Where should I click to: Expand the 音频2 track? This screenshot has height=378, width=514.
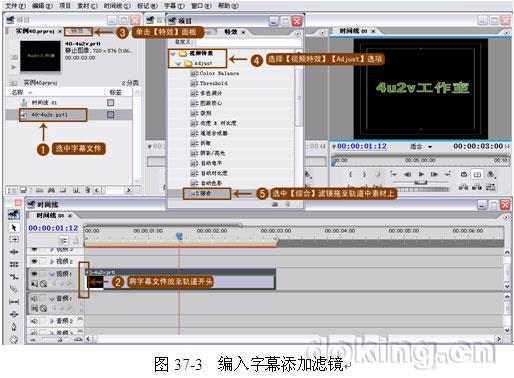52,321
